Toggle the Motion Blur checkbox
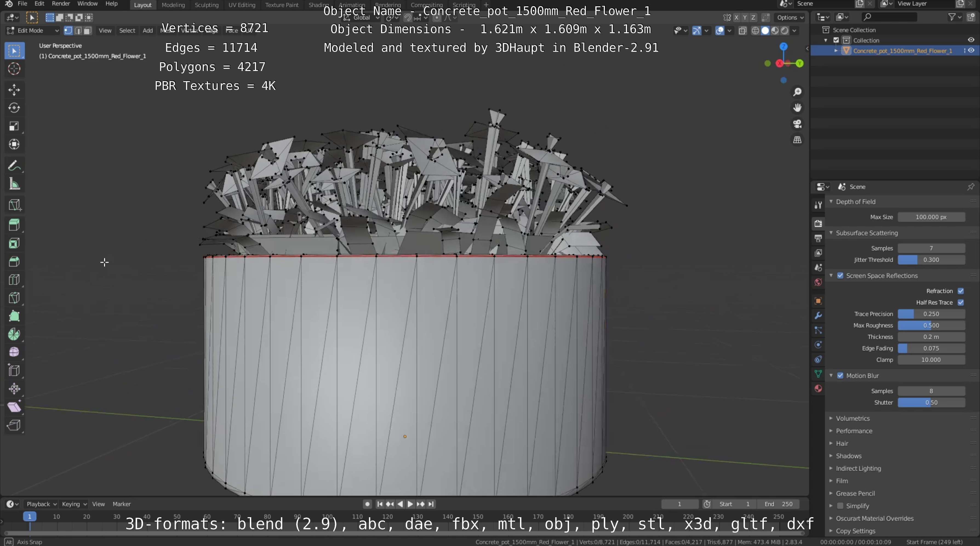Screen dimensions: 980x546 click(x=840, y=376)
